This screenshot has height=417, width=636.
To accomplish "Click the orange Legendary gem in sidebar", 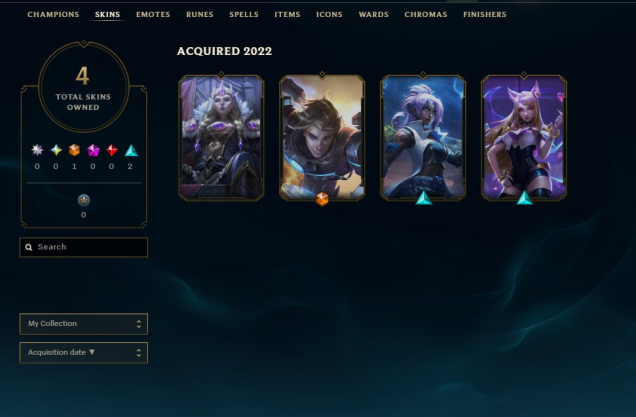I will 74,150.
